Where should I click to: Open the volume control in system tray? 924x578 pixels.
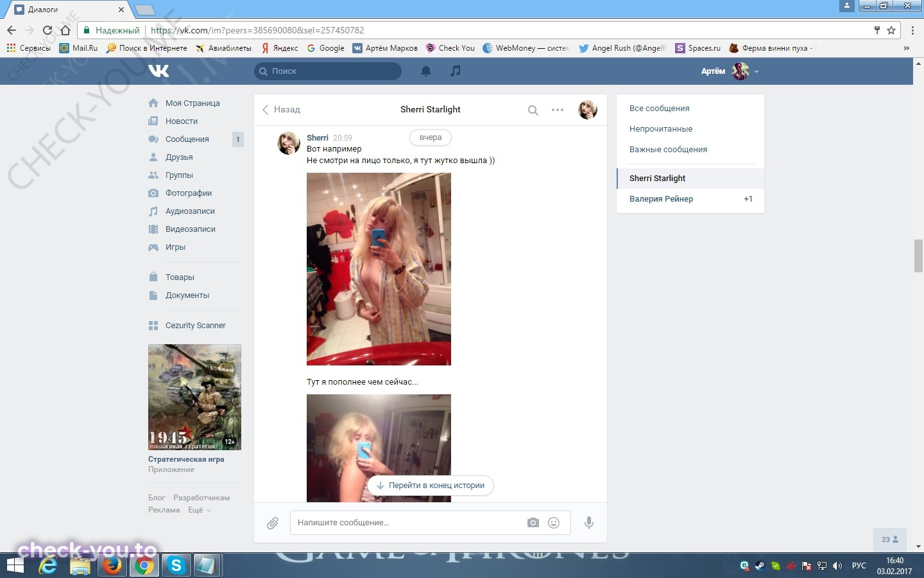click(x=837, y=566)
